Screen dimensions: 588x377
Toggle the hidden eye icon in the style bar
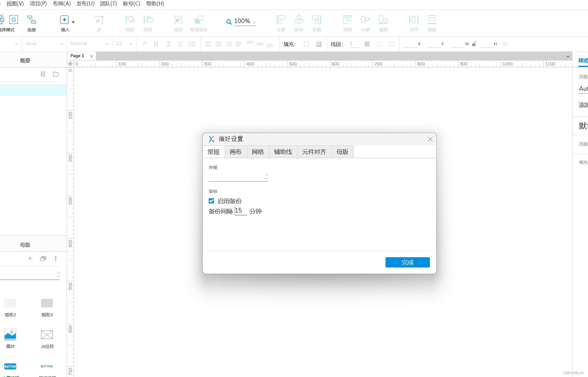pyautogui.click(x=504, y=44)
